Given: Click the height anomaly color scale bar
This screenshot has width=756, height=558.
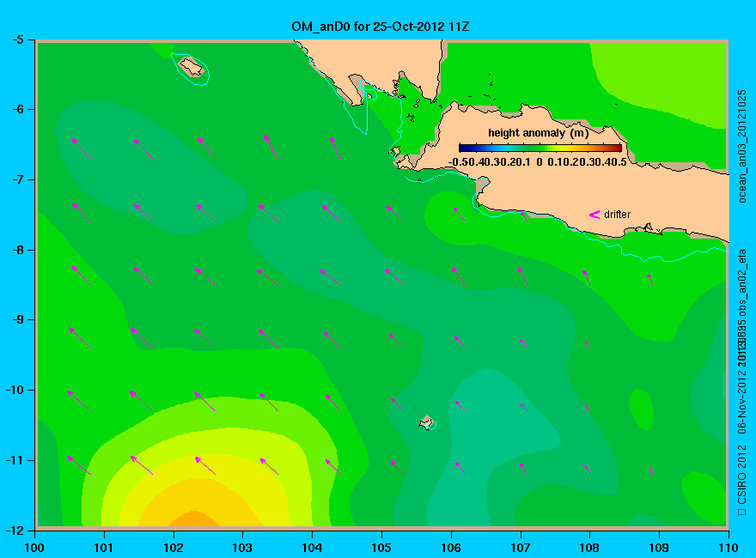Looking at the screenshot, I should pos(540,148).
